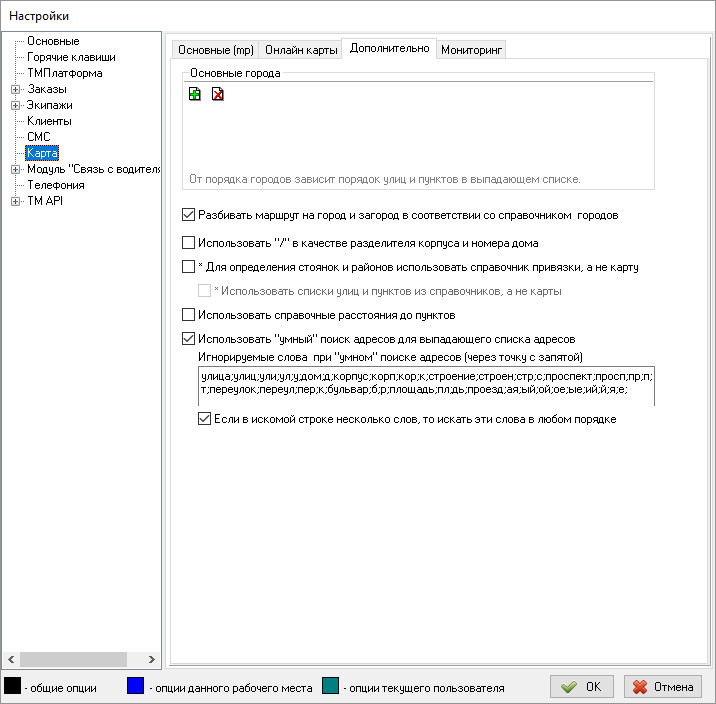Viewport: 716px width, 704px height.
Task: Click the add city green plus icon
Action: point(195,95)
